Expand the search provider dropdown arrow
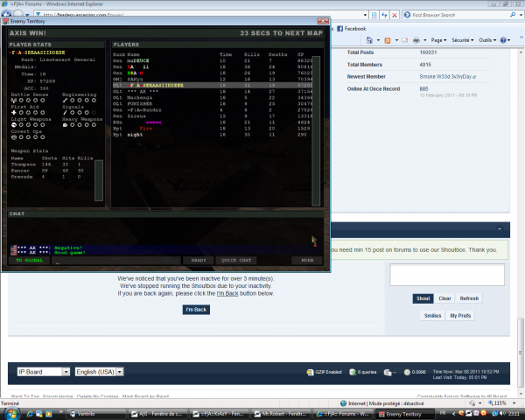The image size is (525, 420). [521, 15]
